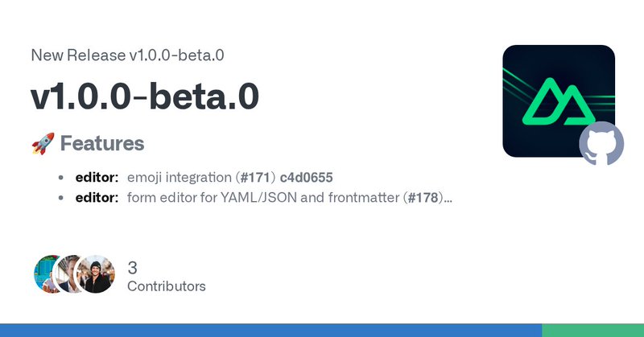Open pull request #171 link
Screen dimensions: 644x337
point(255,177)
